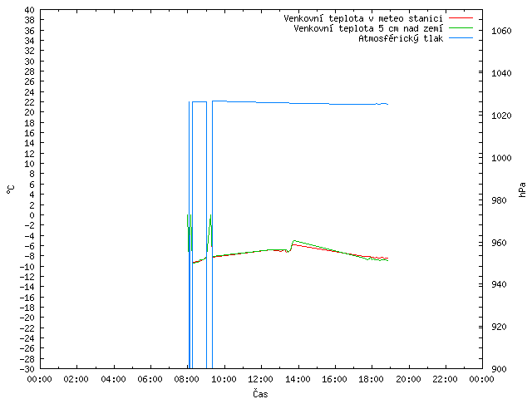Click x-axis label '16:00'
532x399 pixels.
point(334,379)
